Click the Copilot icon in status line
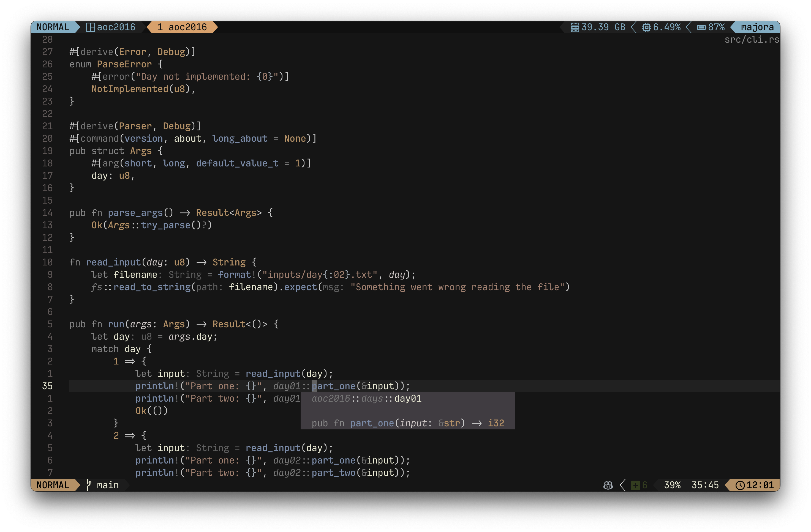The height and width of the screenshot is (532, 811). click(608, 485)
